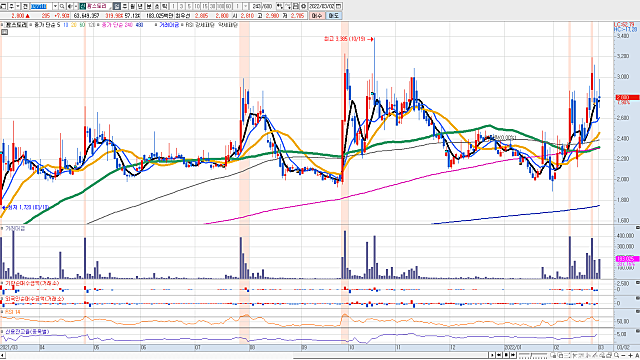
Task: Click the bottom-right letter A icon
Action: [637, 356]
